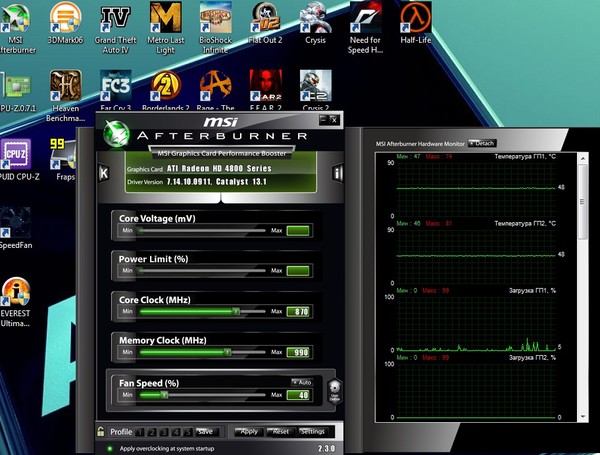Apply the overclocking settings
The width and height of the screenshot is (600, 455).
(x=248, y=432)
